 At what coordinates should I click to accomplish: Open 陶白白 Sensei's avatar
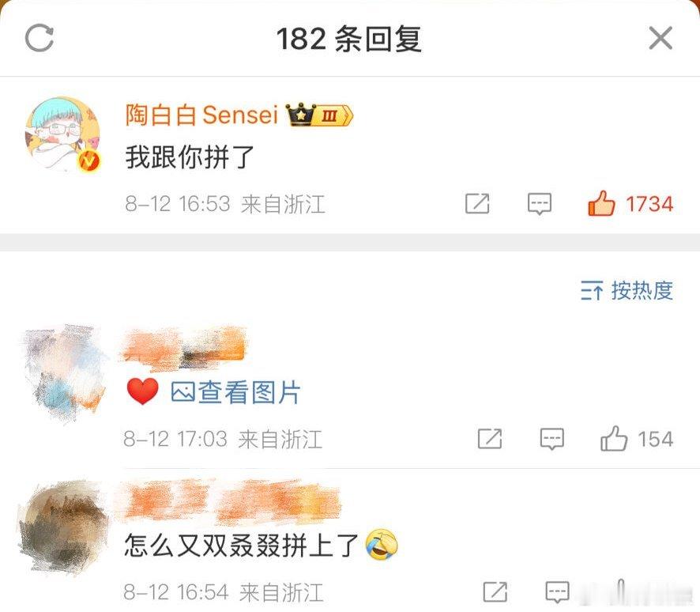tap(62, 134)
